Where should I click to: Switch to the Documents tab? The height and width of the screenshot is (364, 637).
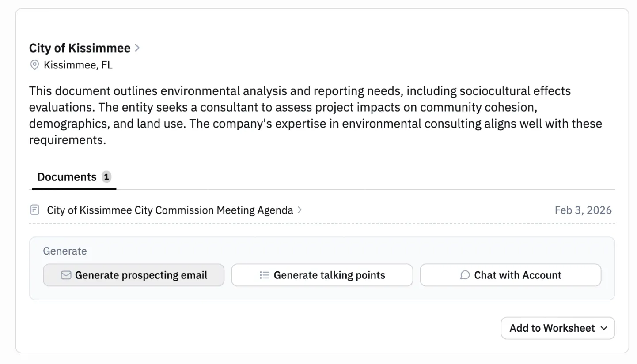click(x=74, y=177)
